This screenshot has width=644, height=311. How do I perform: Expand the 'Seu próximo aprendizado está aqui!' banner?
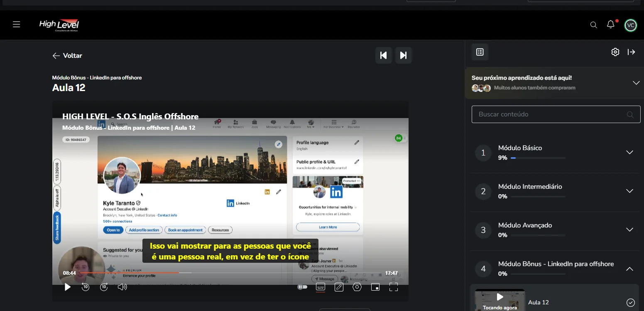point(636,83)
